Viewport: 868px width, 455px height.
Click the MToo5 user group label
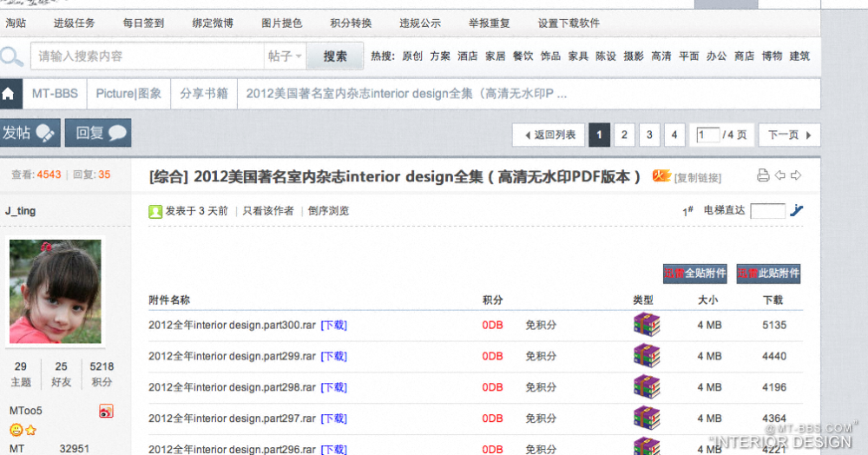click(25, 411)
